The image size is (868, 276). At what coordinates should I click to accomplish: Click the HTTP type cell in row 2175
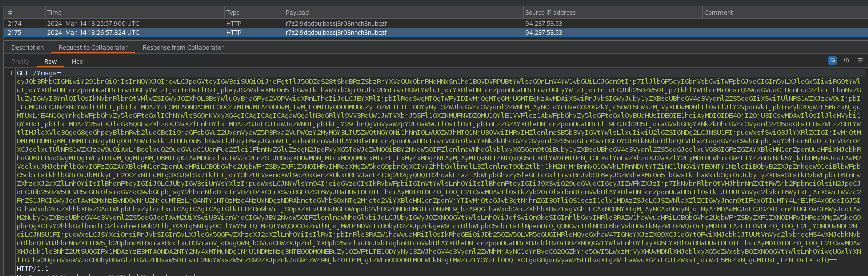point(234,32)
